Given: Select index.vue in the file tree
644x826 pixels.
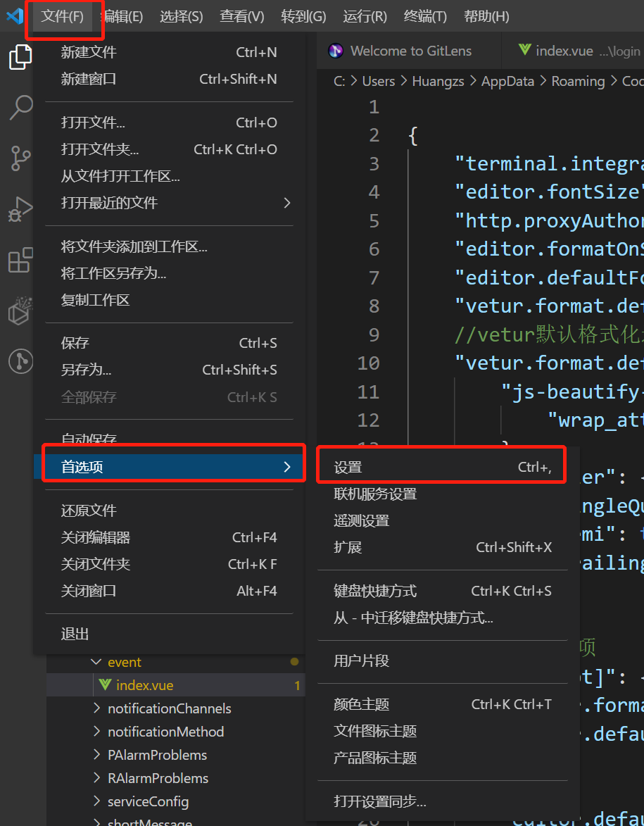Looking at the screenshot, I should [175, 685].
